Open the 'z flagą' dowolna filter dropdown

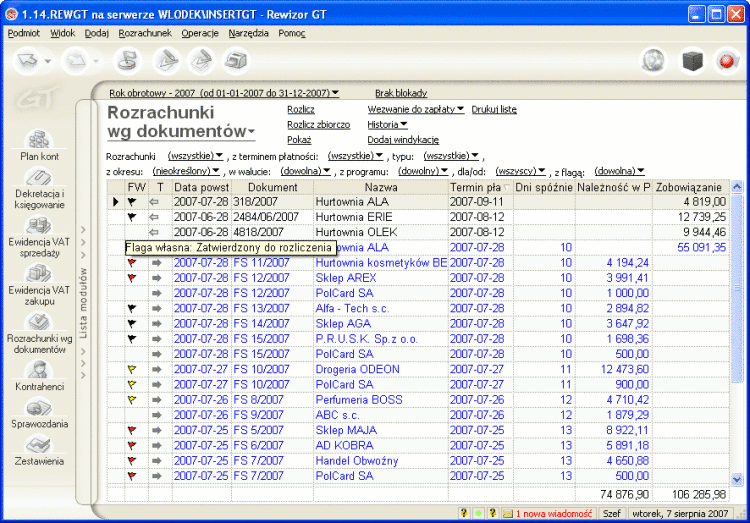coord(620,170)
